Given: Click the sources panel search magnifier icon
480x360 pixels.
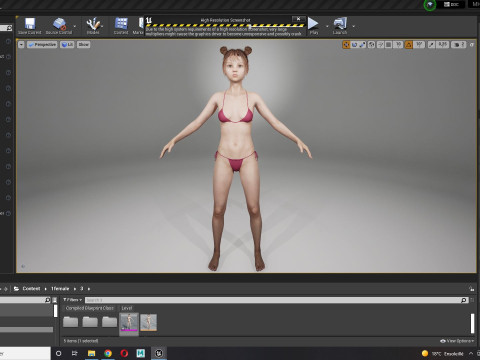Looking at the screenshot, I should click(48, 300).
